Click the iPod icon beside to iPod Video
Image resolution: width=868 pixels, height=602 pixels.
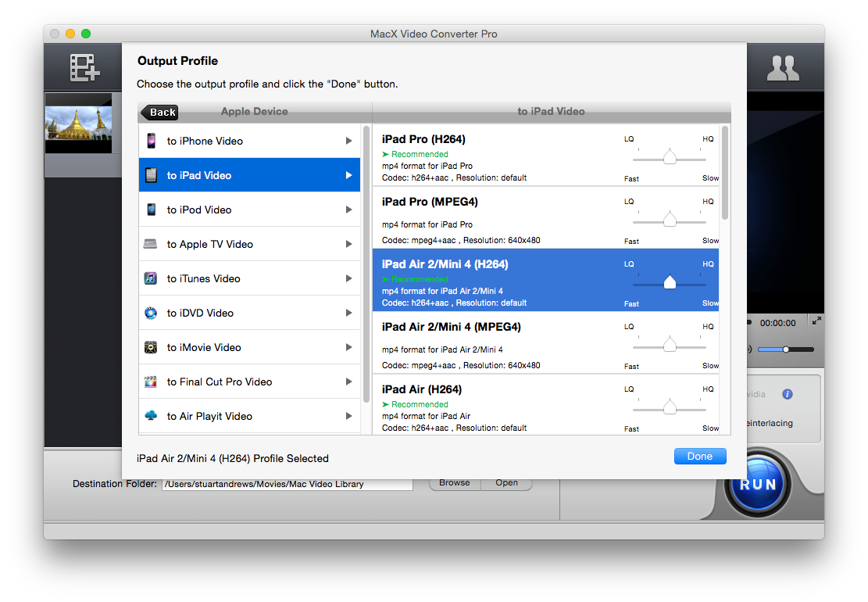click(x=151, y=210)
